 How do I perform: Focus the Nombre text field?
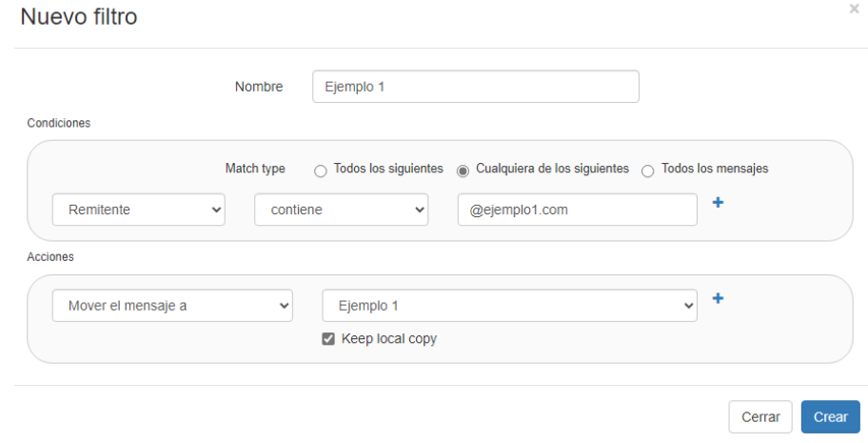pos(475,87)
